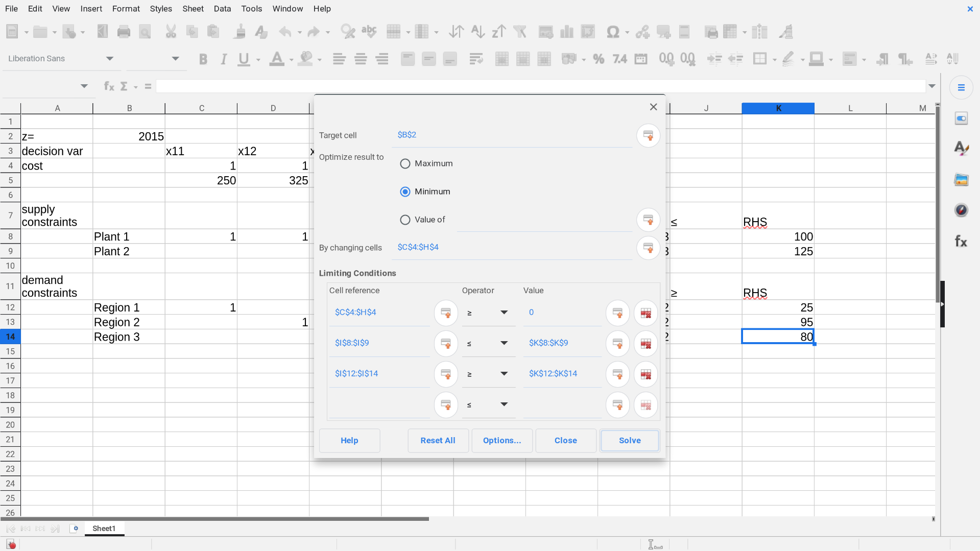
Task: Remove the $C$4:$H$4 limiting condition
Action: point(646,313)
